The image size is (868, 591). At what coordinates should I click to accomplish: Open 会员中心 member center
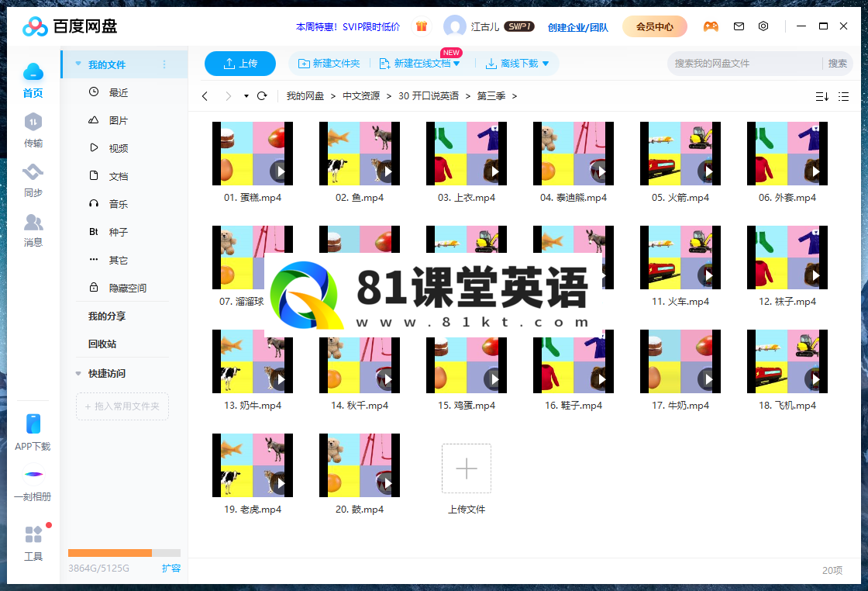(655, 26)
